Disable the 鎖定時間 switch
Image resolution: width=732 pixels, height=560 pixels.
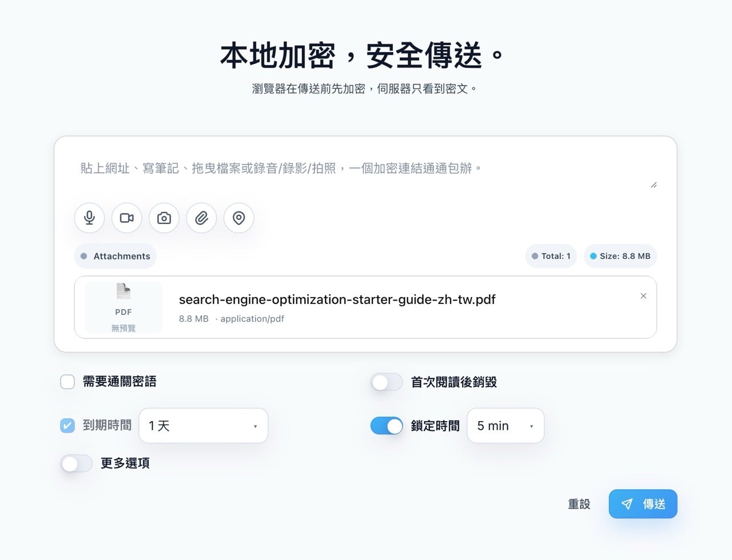pos(387,425)
